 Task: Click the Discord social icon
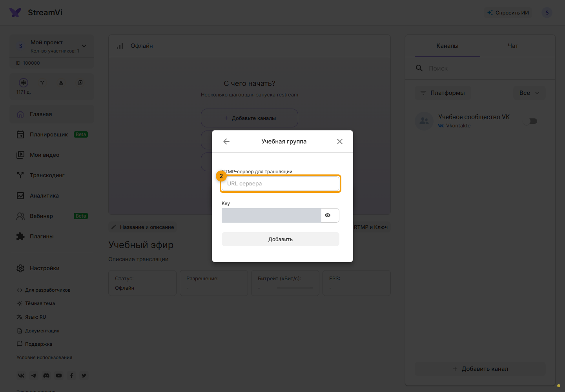[46, 376]
